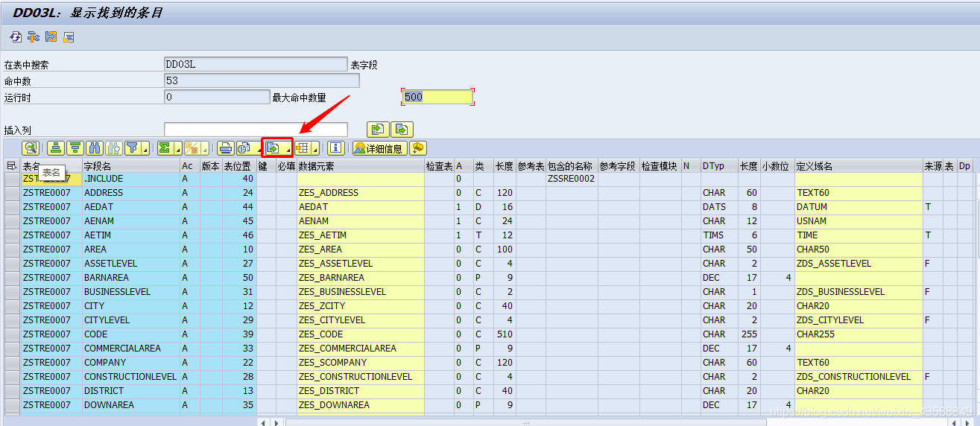Click select-all icon at grid top-left corner

[11, 165]
